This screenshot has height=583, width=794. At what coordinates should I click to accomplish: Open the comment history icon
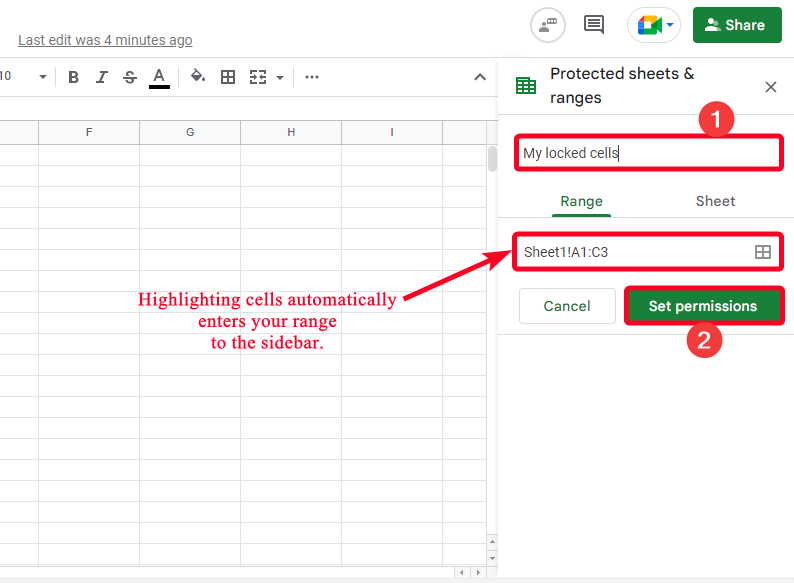(x=594, y=25)
